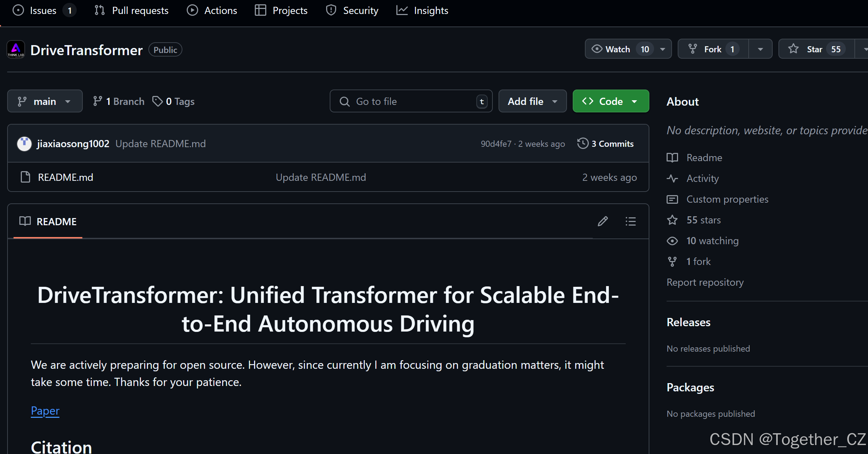The width and height of the screenshot is (868, 454).
Task: Click the DriveTransformer organization avatar logo
Action: click(16, 50)
